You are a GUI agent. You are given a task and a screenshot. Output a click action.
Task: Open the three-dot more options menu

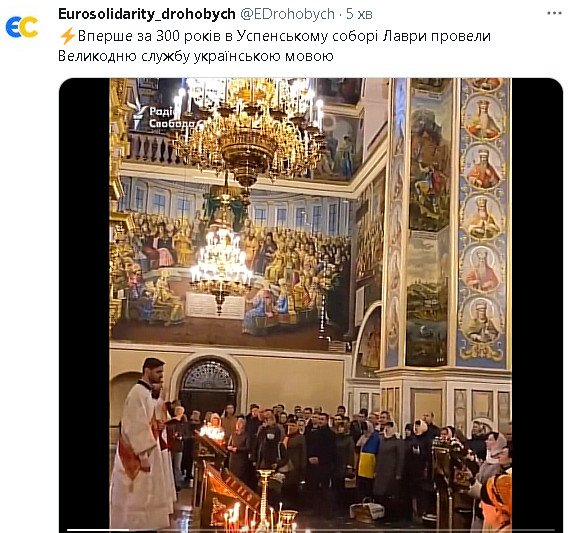click(x=554, y=13)
